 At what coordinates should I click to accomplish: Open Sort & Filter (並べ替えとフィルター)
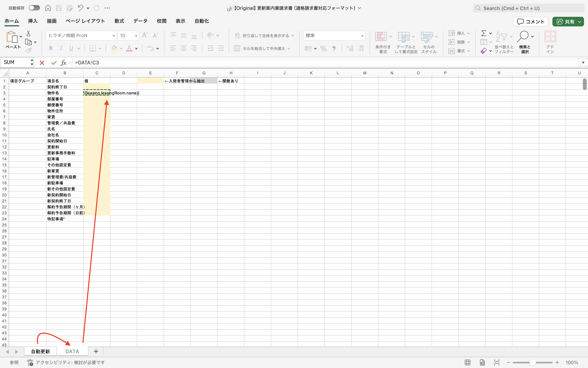coord(504,42)
